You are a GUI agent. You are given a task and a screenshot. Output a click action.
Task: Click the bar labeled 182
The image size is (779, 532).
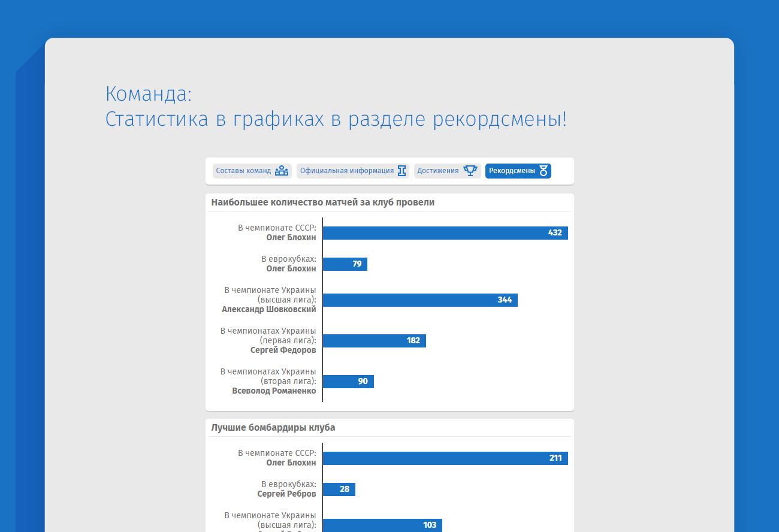374,341
